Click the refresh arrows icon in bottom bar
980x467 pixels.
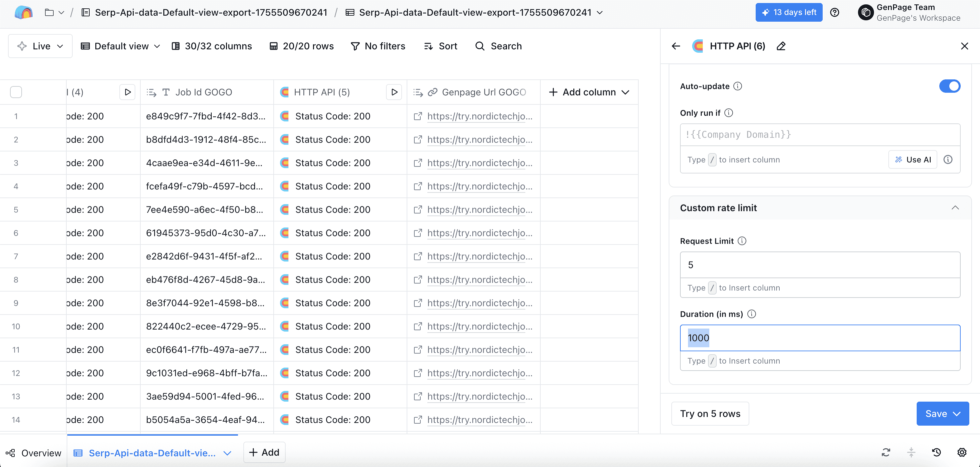tap(886, 452)
